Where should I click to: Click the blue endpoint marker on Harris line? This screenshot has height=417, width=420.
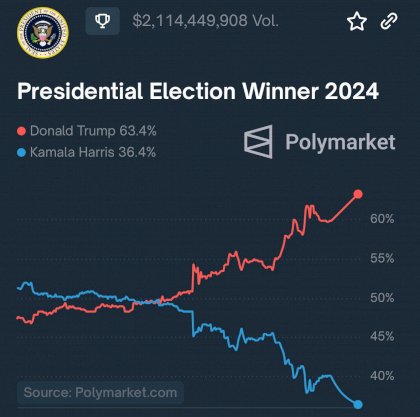(358, 404)
